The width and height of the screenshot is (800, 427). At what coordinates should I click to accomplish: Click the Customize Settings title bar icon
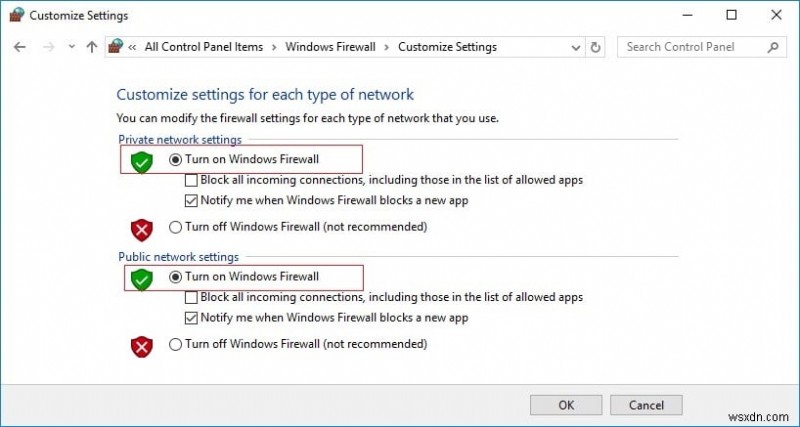(x=17, y=15)
